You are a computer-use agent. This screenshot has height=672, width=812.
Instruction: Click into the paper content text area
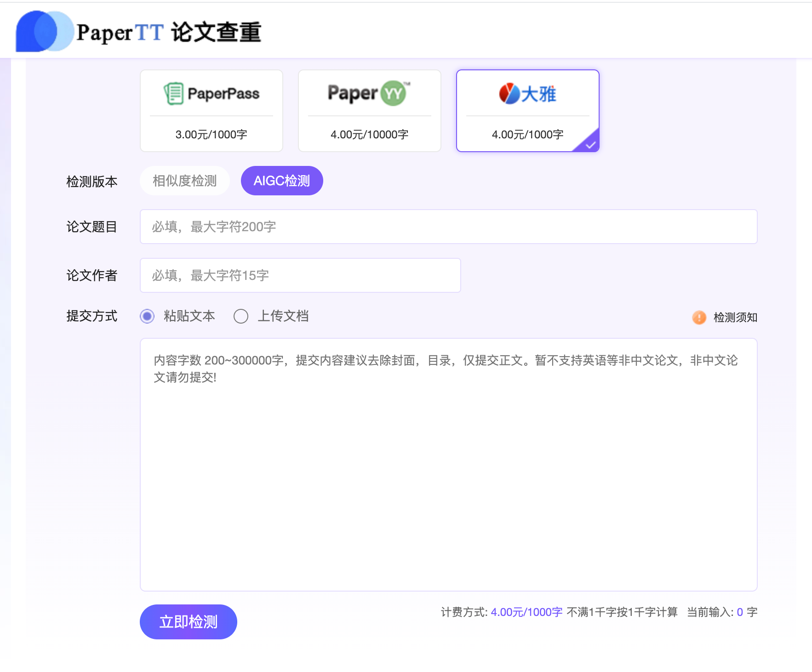pyautogui.click(x=448, y=465)
